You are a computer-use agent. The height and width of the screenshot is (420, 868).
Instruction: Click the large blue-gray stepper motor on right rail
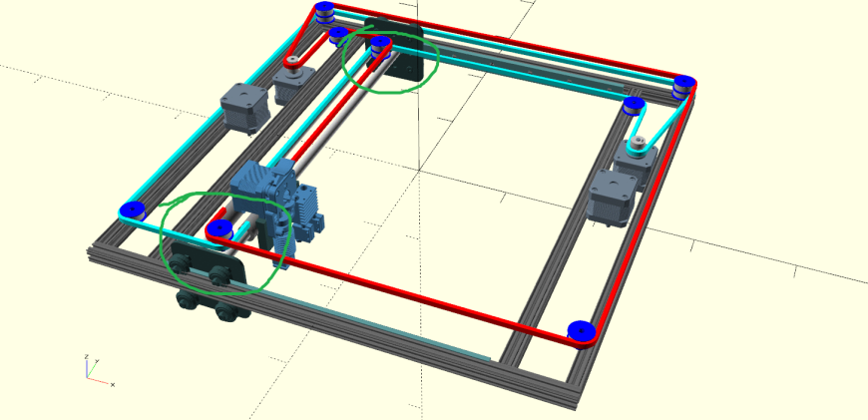[x=613, y=199]
